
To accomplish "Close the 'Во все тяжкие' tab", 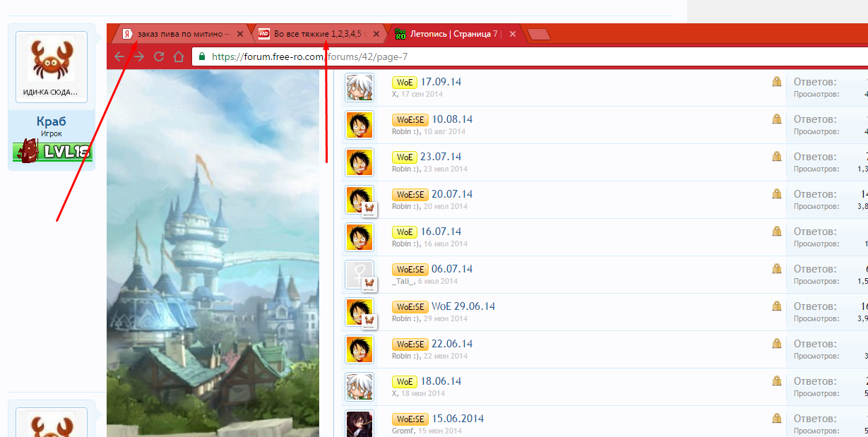I will [376, 33].
